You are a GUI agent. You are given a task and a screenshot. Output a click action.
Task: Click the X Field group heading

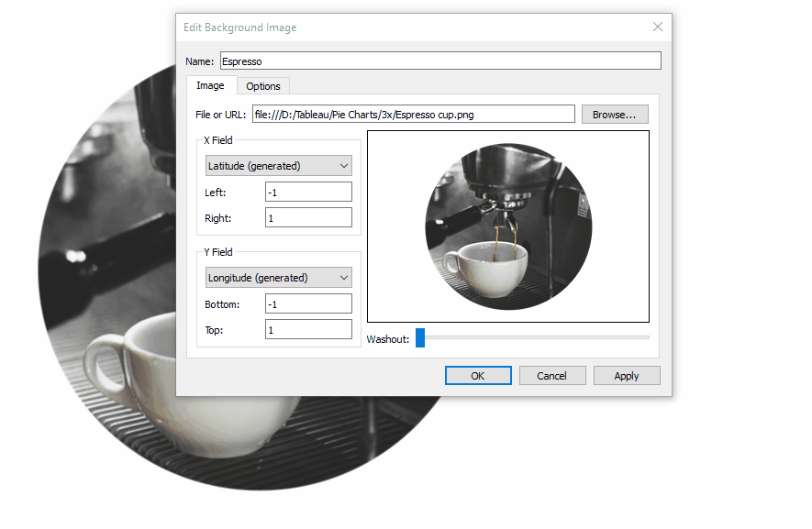[217, 140]
